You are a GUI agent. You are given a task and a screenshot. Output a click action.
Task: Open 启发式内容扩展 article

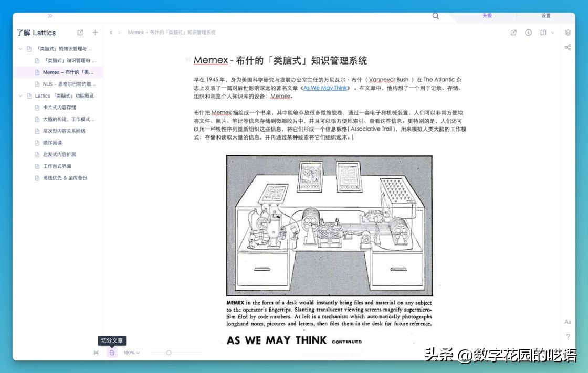coord(59,154)
